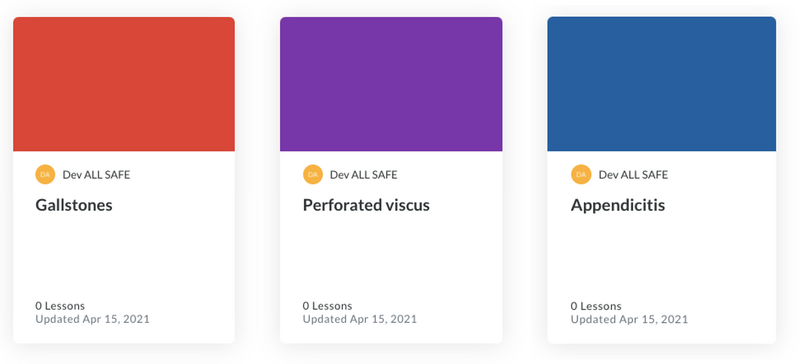Select the blue Appendicitis cover image
Screen dimensions: 800x364
point(662,84)
